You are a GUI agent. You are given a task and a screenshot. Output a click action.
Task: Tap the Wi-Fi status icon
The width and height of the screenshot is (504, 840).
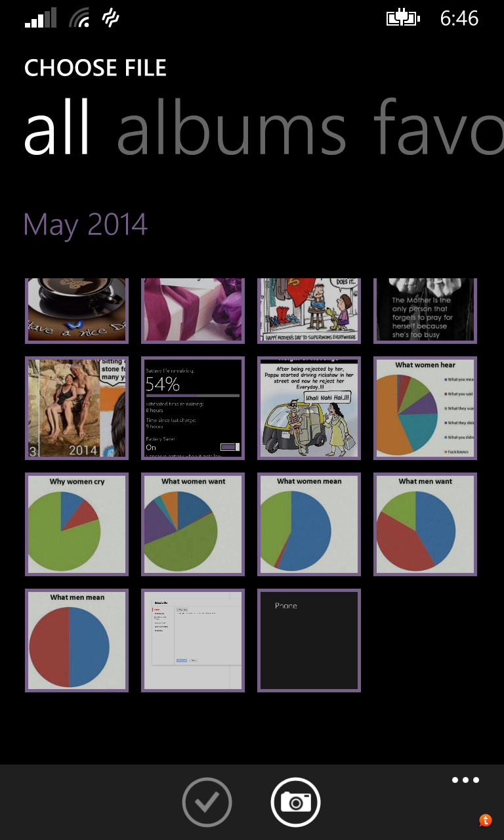click(x=79, y=18)
